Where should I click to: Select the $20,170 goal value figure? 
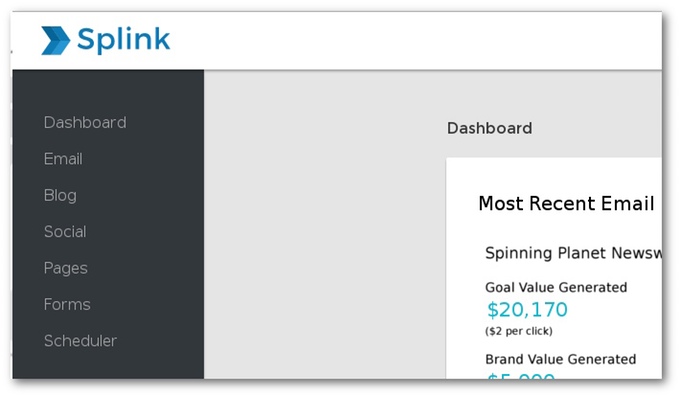527,310
